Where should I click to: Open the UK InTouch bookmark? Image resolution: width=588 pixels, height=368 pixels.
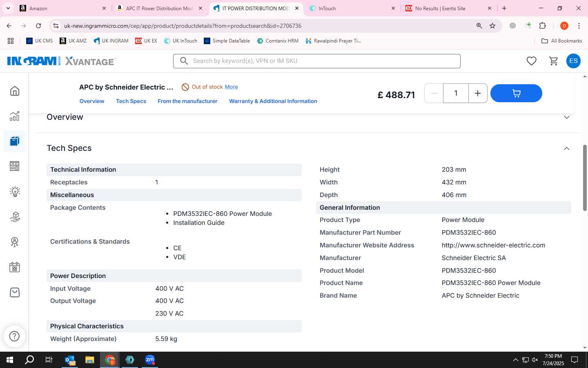point(180,41)
